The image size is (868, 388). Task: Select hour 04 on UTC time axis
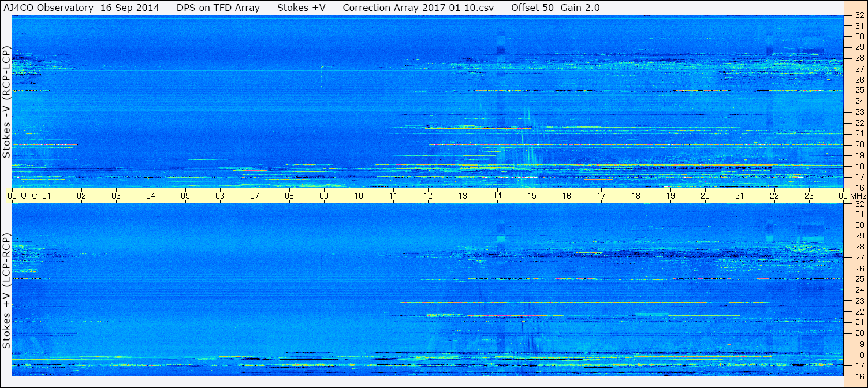click(150, 196)
